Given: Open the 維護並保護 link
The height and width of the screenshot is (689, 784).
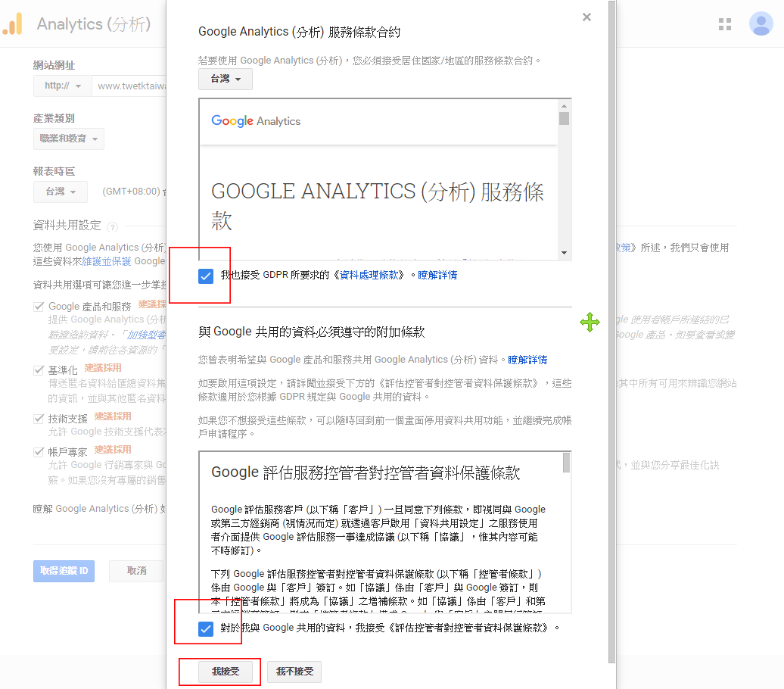Looking at the screenshot, I should click(x=107, y=261).
